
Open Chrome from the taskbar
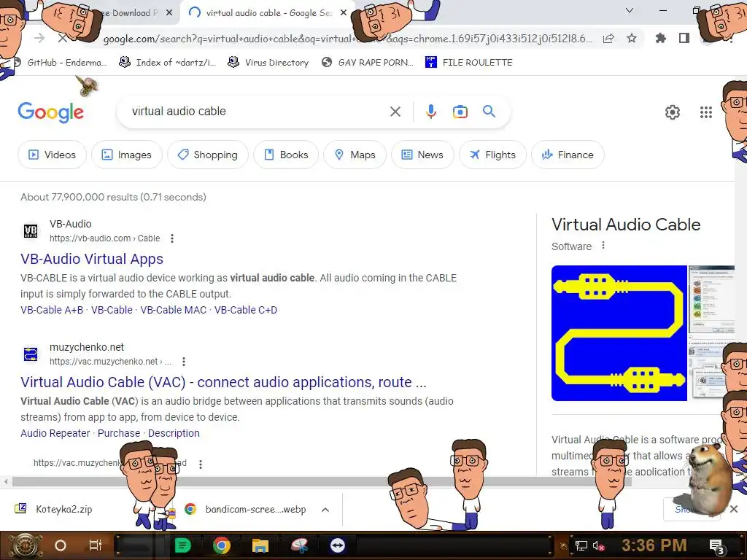222,545
